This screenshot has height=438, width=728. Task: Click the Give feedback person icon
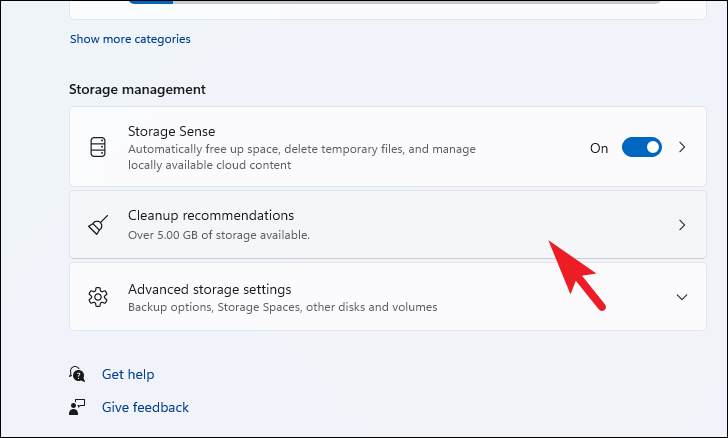[78, 407]
